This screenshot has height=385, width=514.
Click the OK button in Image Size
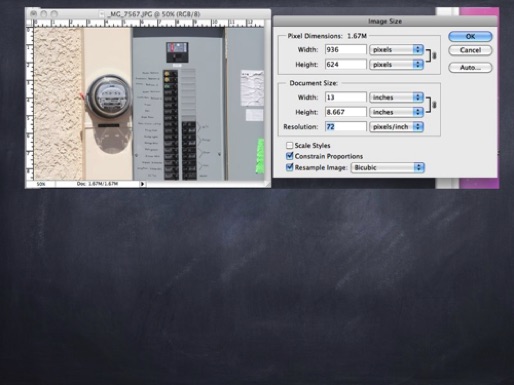470,36
